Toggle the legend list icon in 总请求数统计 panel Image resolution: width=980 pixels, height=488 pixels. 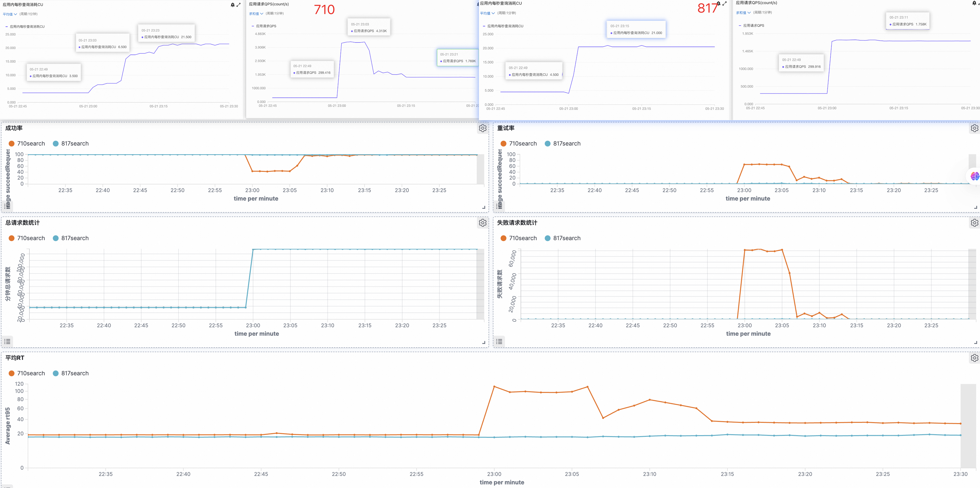click(7, 342)
